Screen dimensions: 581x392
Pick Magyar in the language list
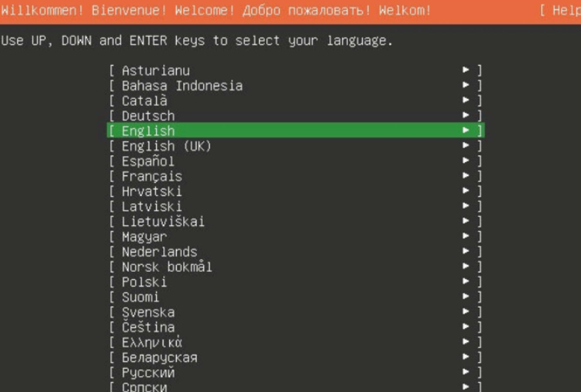tap(295, 237)
